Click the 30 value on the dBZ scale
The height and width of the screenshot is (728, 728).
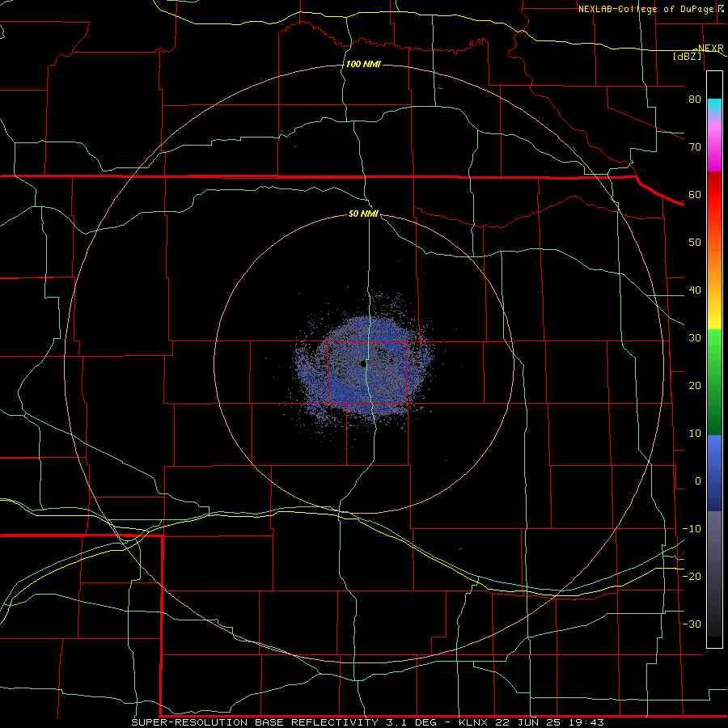tap(695, 338)
